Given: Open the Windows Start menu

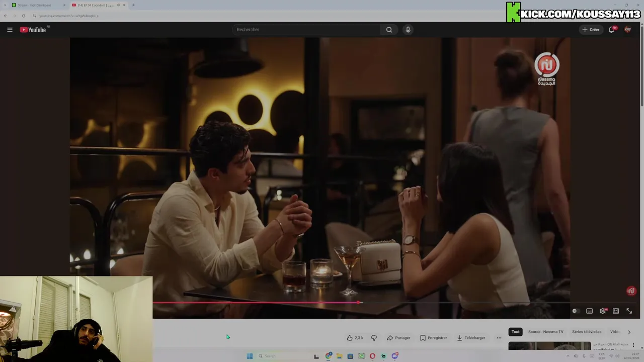Looking at the screenshot, I should point(250,356).
